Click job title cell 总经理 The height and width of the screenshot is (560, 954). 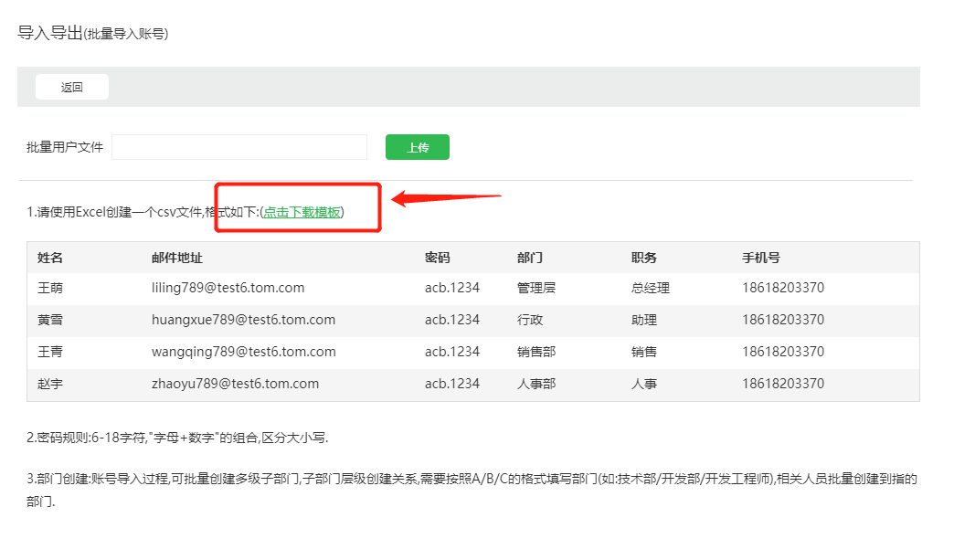coord(651,288)
